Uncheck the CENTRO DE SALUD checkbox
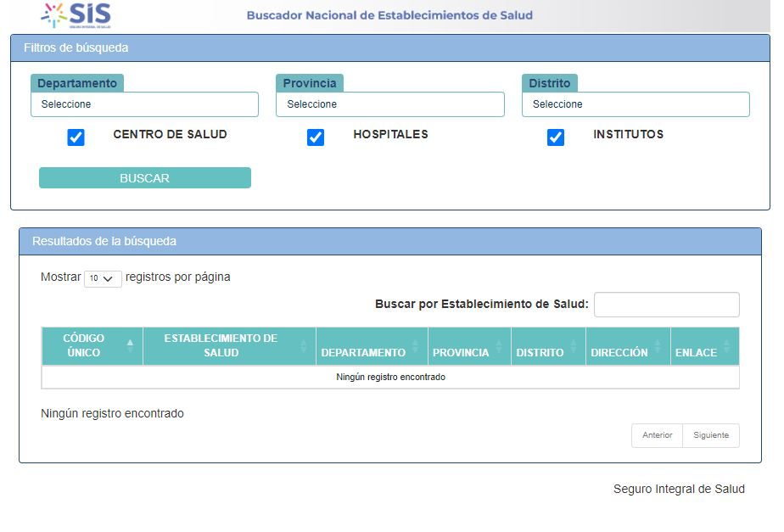The width and height of the screenshot is (784, 532). click(x=76, y=137)
